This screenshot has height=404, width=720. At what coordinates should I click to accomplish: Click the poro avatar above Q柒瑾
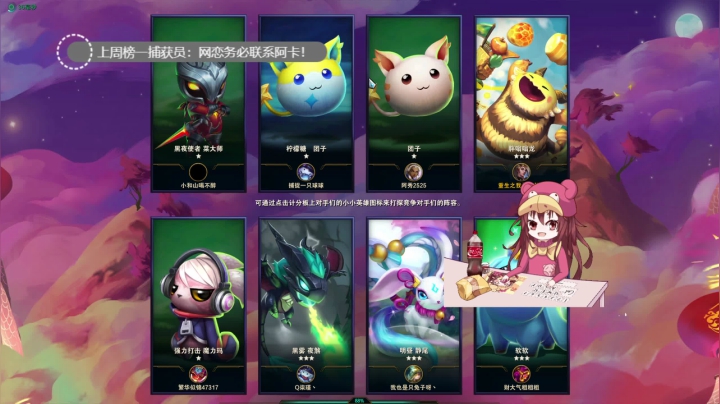306,374
